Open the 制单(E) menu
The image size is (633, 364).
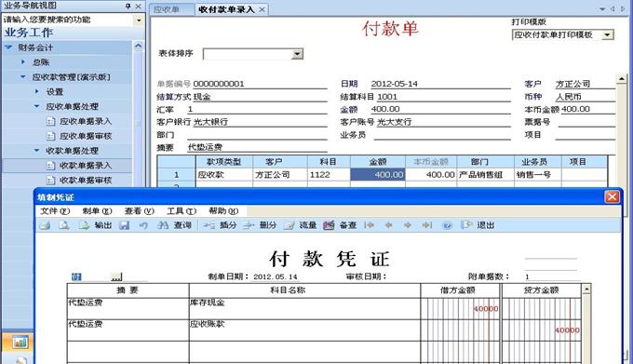pyautogui.click(x=97, y=211)
